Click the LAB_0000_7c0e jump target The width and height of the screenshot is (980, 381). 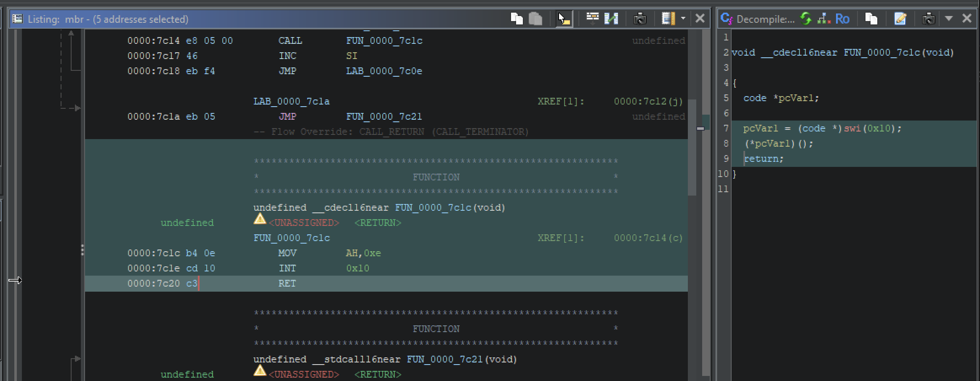(384, 71)
